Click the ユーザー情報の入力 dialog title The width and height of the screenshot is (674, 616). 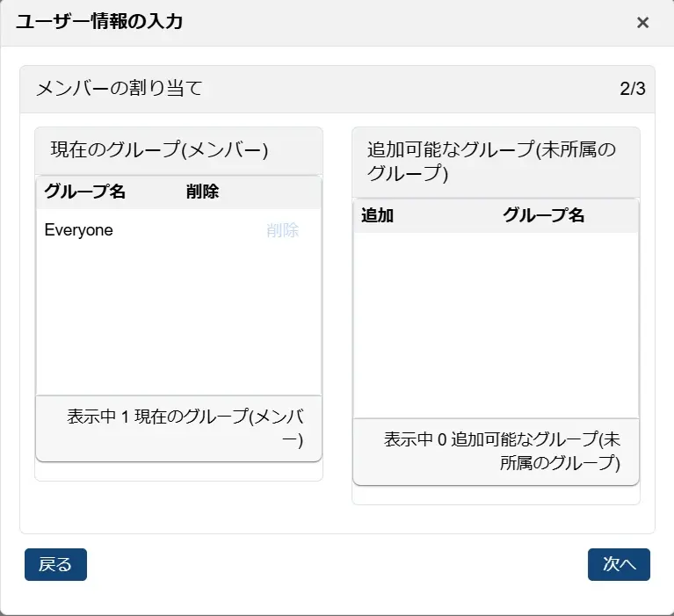click(99, 22)
